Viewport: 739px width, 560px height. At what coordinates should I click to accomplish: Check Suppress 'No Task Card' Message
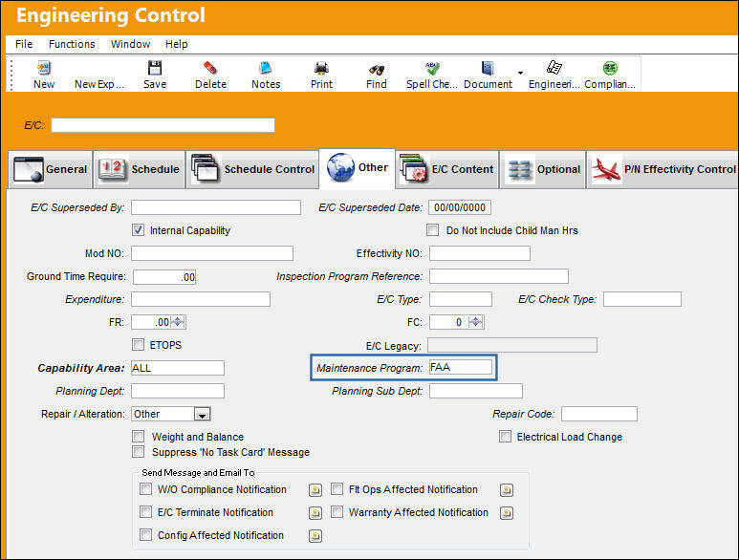click(138, 452)
